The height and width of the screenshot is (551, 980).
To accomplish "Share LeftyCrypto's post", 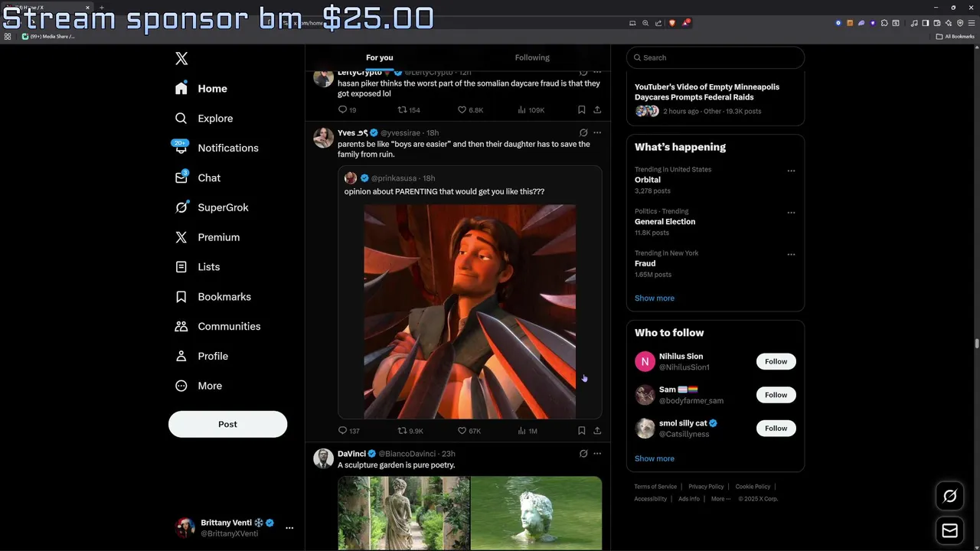I will pyautogui.click(x=597, y=110).
